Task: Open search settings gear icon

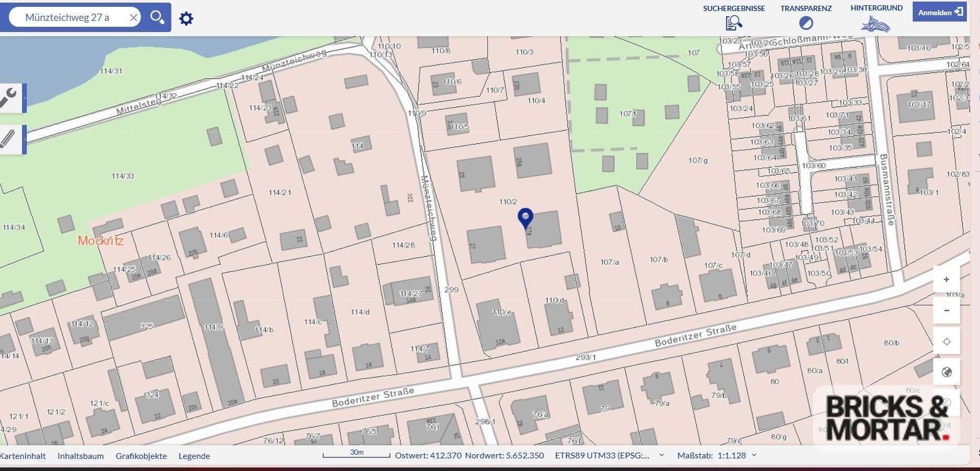Action: click(186, 19)
